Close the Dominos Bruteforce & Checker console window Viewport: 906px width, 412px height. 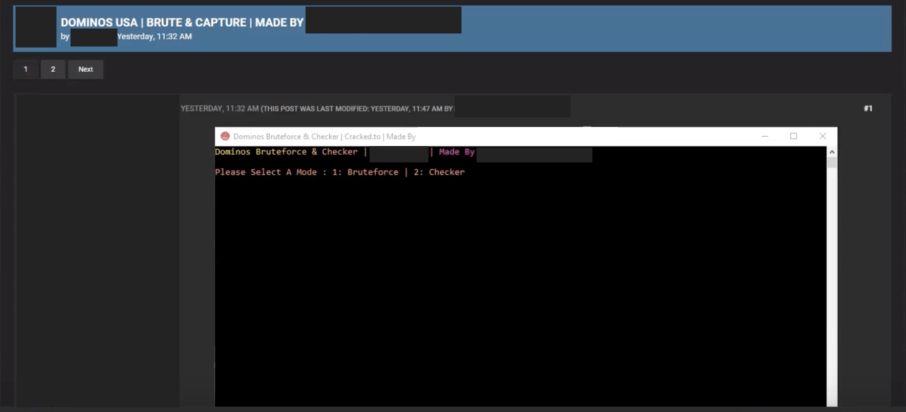tap(823, 136)
